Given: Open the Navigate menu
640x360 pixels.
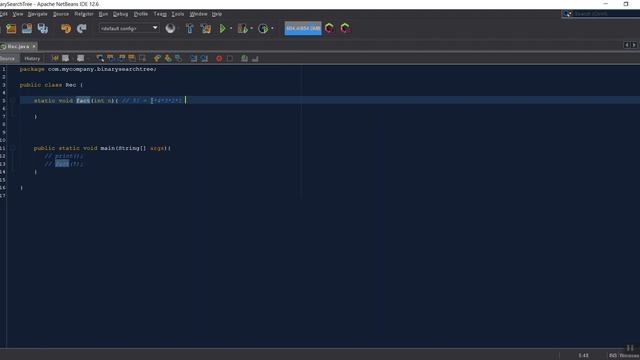Looking at the screenshot, I should tap(38, 14).
